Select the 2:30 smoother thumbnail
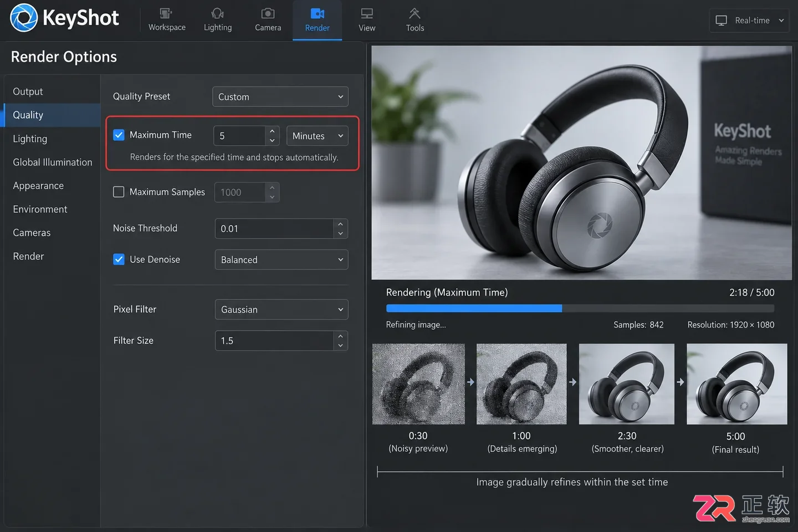This screenshot has width=798, height=532. coord(627,384)
